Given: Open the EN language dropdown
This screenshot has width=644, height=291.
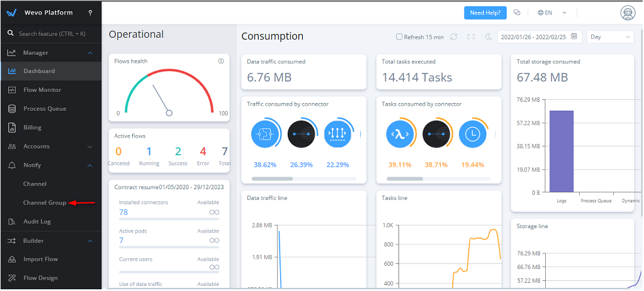Looking at the screenshot, I should (x=553, y=13).
